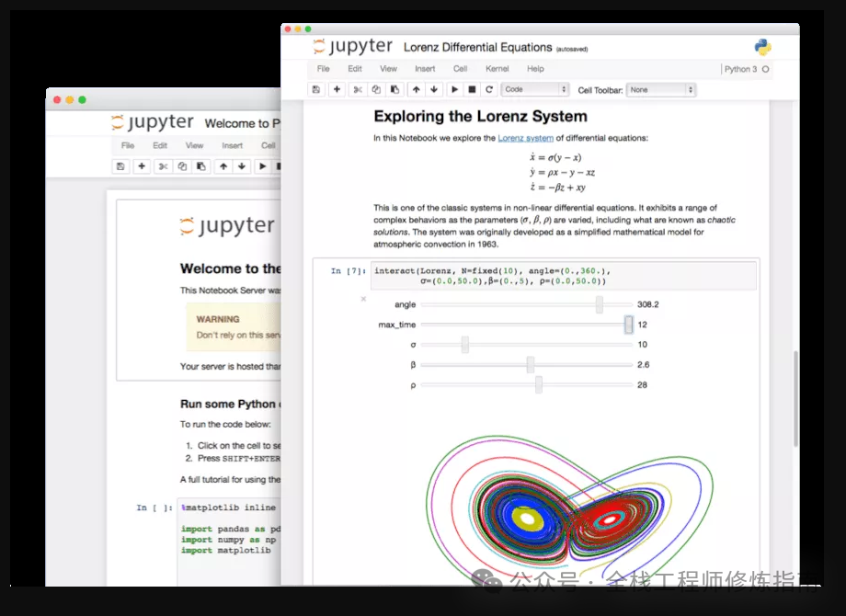Click the kernel idle indicator circle beside Python 3

[x=765, y=69]
